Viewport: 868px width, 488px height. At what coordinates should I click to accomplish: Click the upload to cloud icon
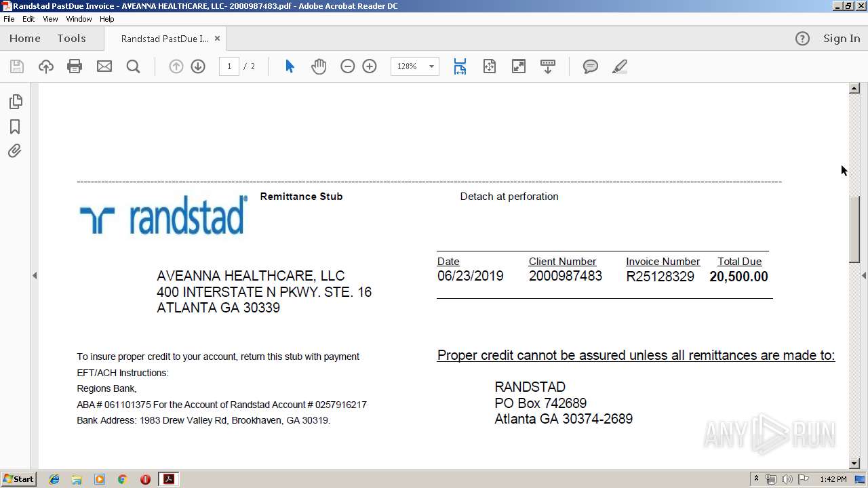click(x=46, y=66)
